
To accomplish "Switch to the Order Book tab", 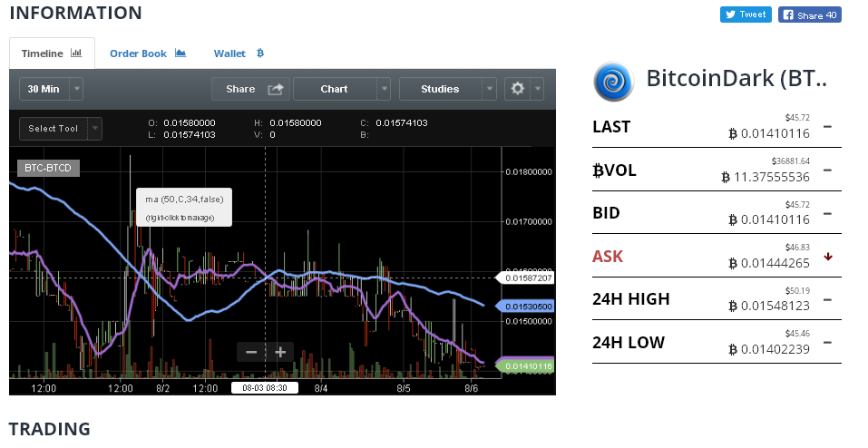I will point(147,54).
